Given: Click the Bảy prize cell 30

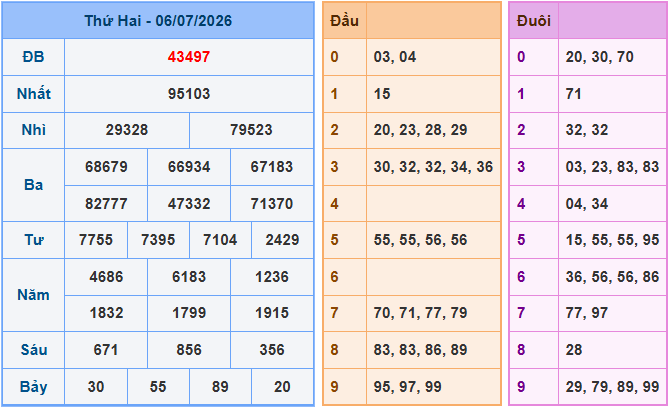Looking at the screenshot, I should [x=96, y=387].
